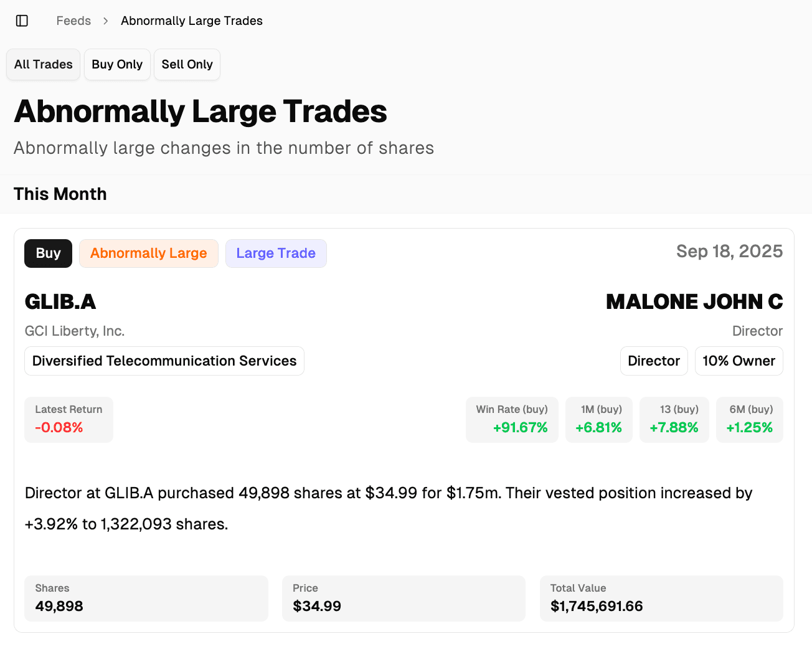Click the 1M buy performance stat
The width and height of the screenshot is (812, 649).
point(598,419)
